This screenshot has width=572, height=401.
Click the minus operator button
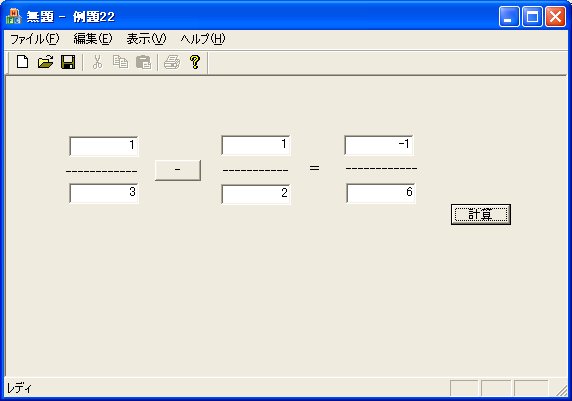pyautogui.click(x=178, y=170)
